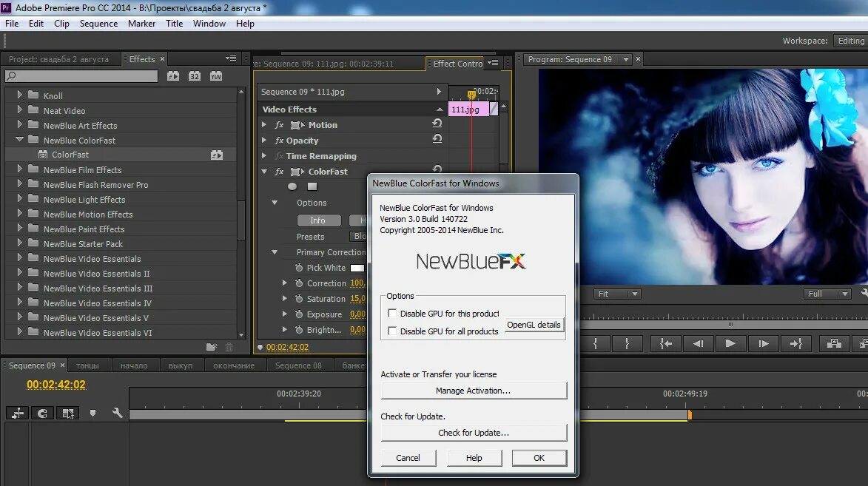Open the Full playback resolution dropdown
868x486 pixels.
pyautogui.click(x=827, y=294)
